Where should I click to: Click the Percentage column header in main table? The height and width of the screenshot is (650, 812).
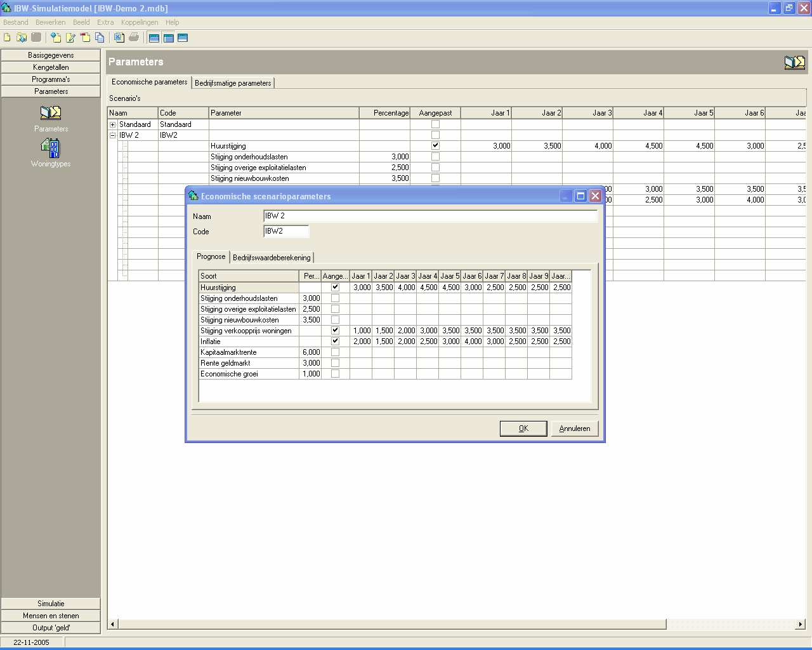[384, 113]
